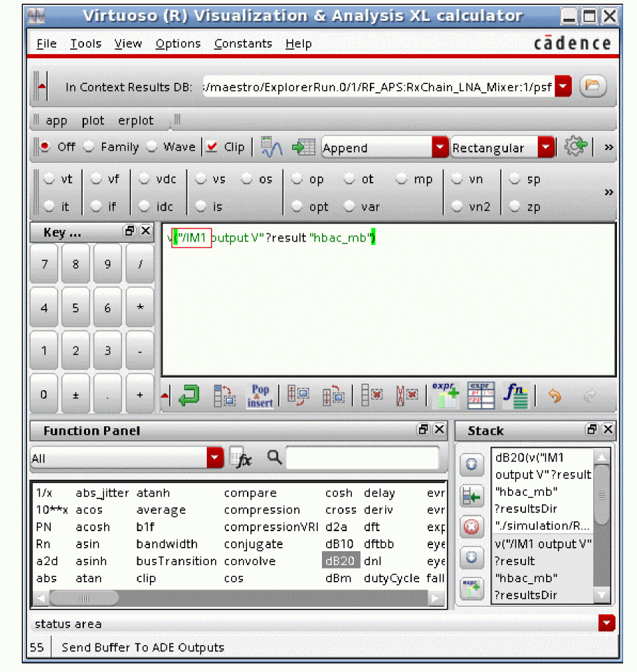Image resolution: width=637 pixels, height=672 pixels.
Task: Open the File menu
Action: click(46, 44)
